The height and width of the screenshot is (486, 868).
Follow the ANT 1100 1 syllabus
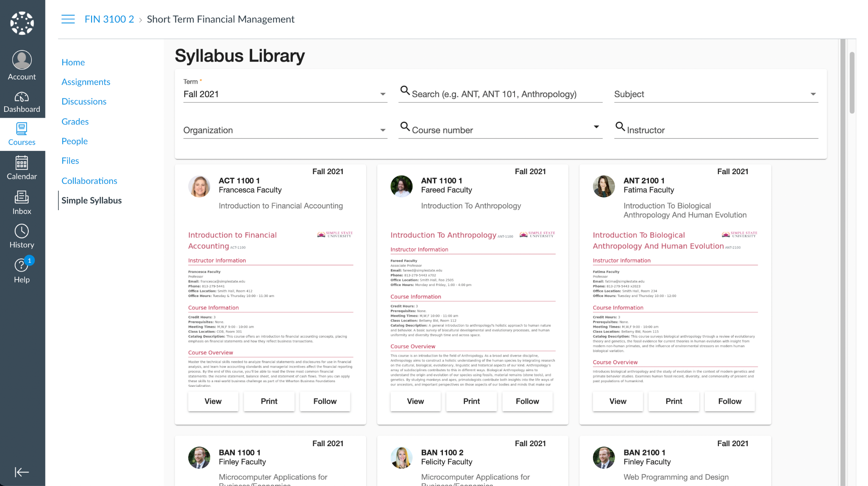pyautogui.click(x=527, y=401)
